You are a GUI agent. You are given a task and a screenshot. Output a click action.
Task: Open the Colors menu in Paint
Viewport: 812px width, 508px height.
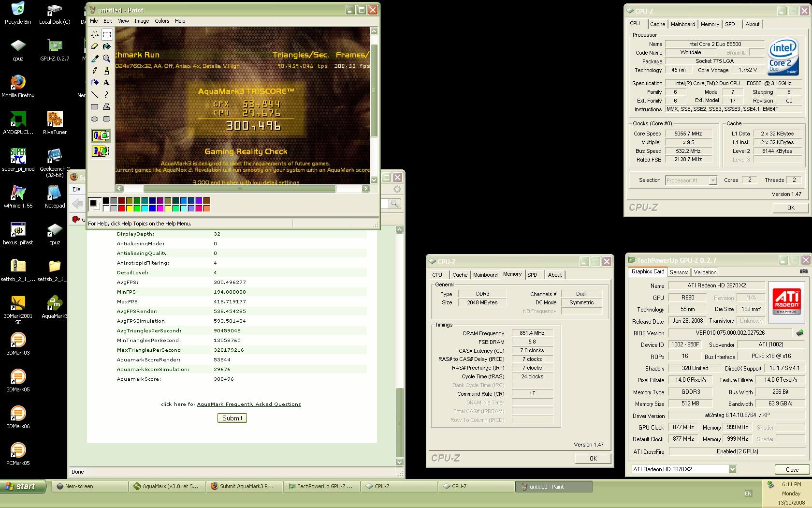162,21
